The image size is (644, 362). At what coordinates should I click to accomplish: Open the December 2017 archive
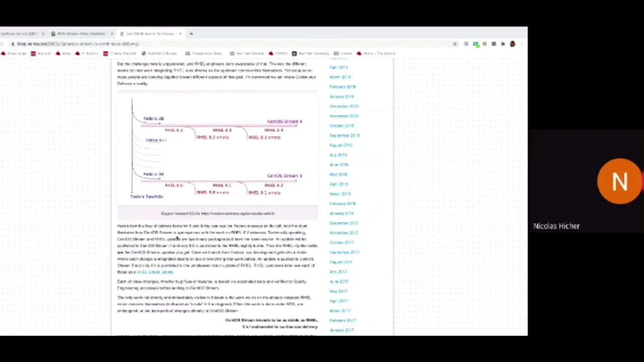pyautogui.click(x=344, y=223)
